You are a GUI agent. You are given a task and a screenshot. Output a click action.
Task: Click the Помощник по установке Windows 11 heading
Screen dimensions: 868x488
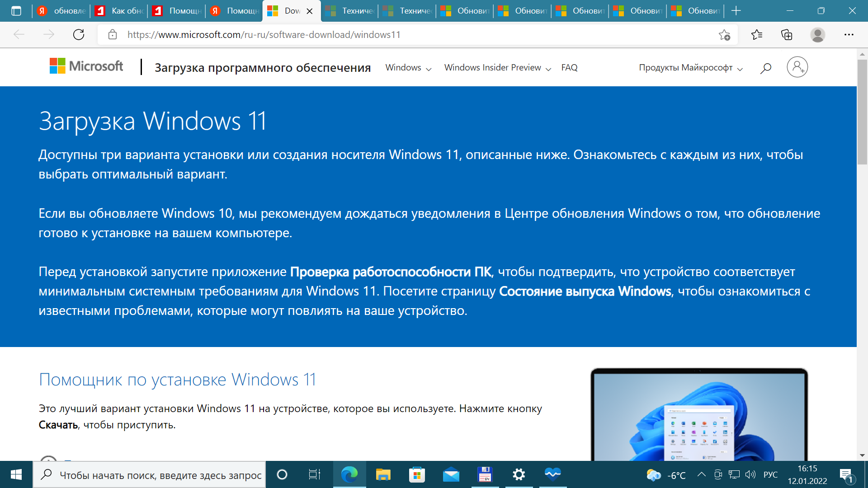[x=178, y=380]
